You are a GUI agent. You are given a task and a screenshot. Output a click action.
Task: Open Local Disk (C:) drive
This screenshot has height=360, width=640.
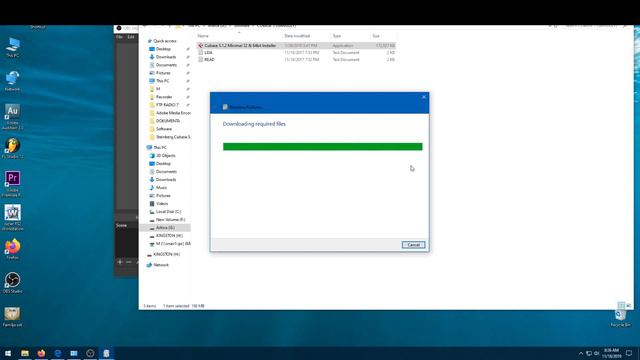[168, 211]
